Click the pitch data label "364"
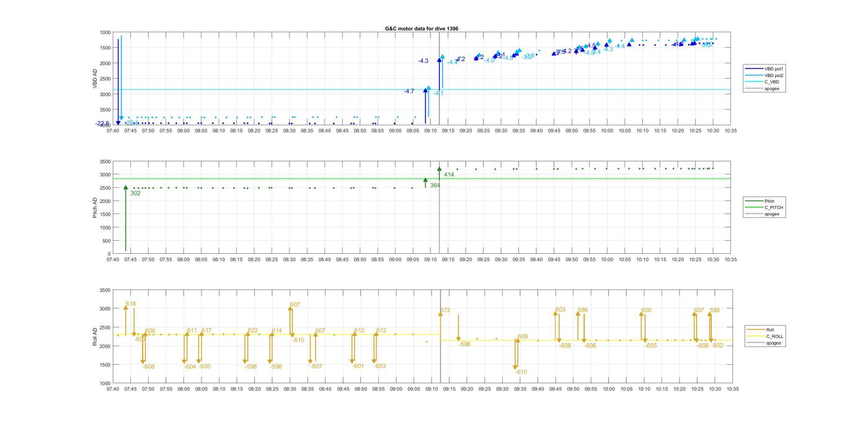 pyautogui.click(x=435, y=186)
